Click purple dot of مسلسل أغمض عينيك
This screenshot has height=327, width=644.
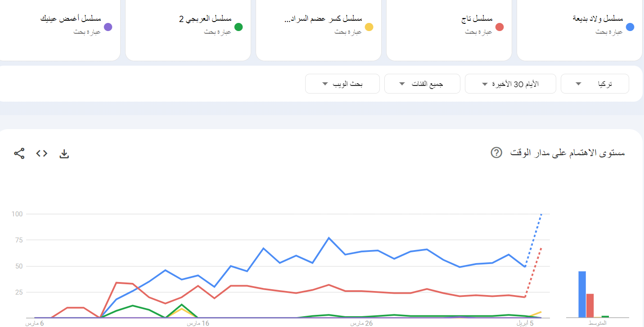click(108, 27)
